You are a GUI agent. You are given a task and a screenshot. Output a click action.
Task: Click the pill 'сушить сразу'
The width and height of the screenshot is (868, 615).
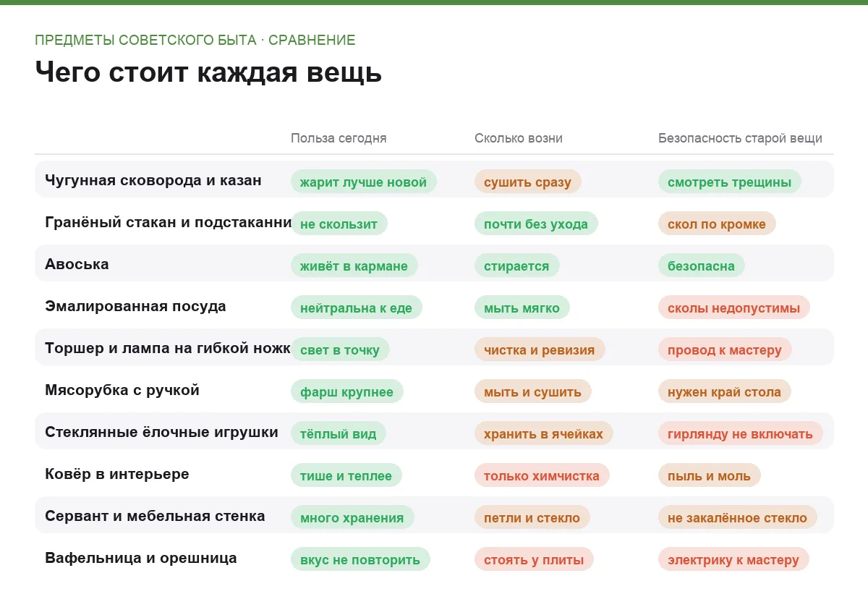528,182
